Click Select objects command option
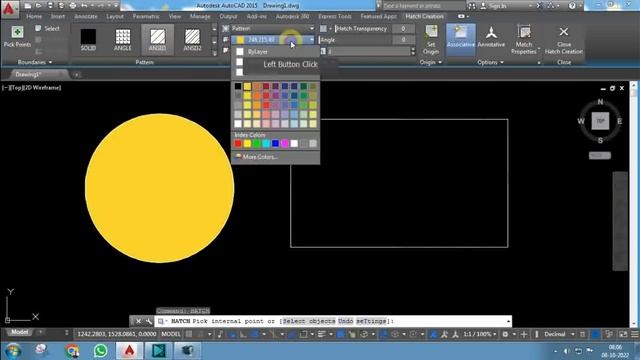The image size is (640, 360). [x=309, y=321]
